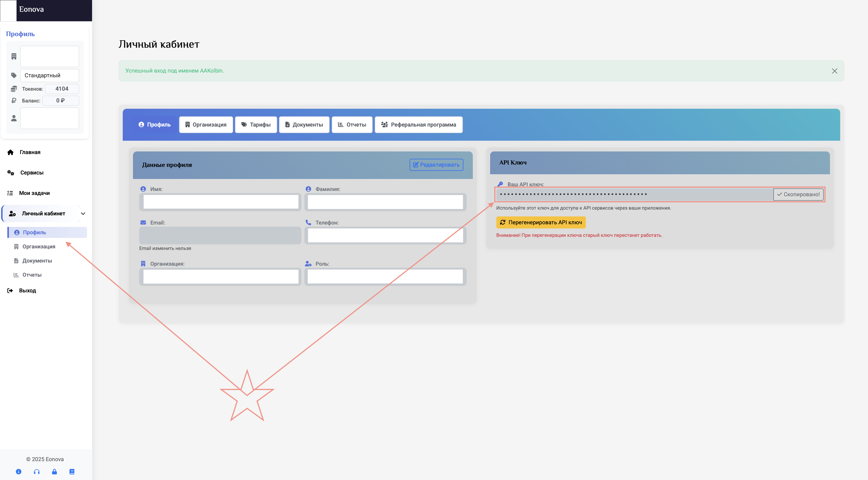
Task: Click the key icon beside Ваш API ключ
Action: click(500, 184)
